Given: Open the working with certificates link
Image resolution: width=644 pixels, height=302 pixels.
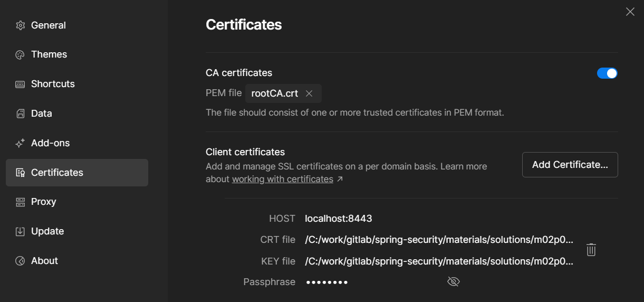Looking at the screenshot, I should [283, 179].
